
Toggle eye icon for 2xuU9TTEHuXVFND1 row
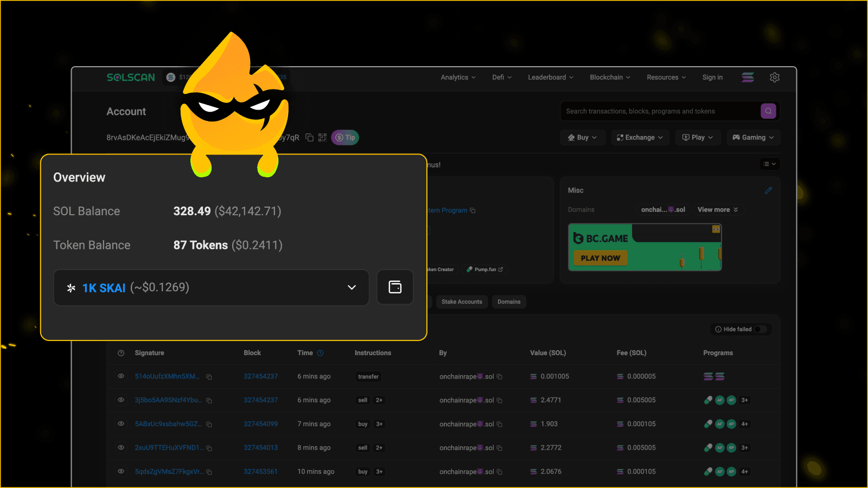coord(121,448)
